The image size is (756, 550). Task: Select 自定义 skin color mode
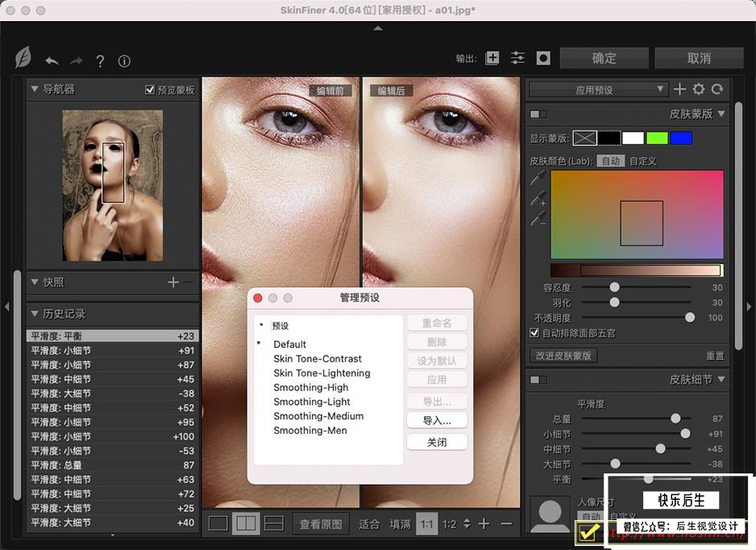point(643,161)
